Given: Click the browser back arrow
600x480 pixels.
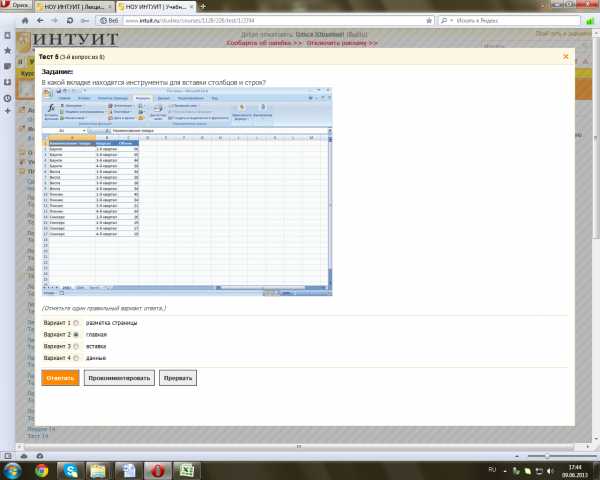Looking at the screenshot, I should pyautogui.click(x=40, y=20).
